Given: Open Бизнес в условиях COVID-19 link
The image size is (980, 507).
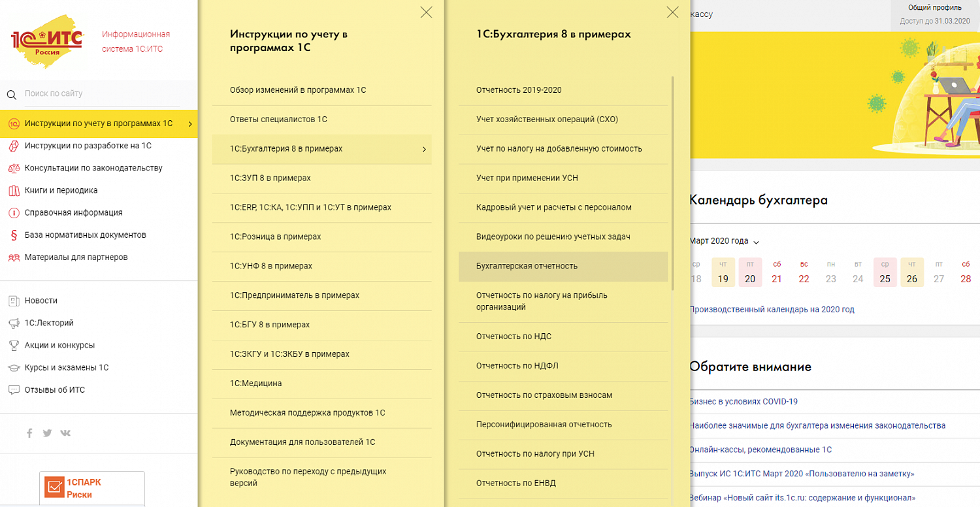Looking at the screenshot, I should pyautogui.click(x=743, y=402).
